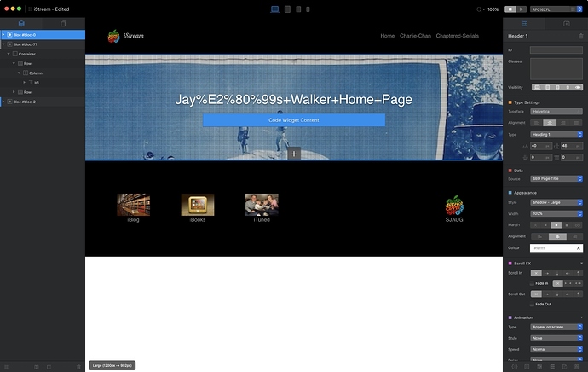Open the page navigator tab icon

(x=64, y=23)
